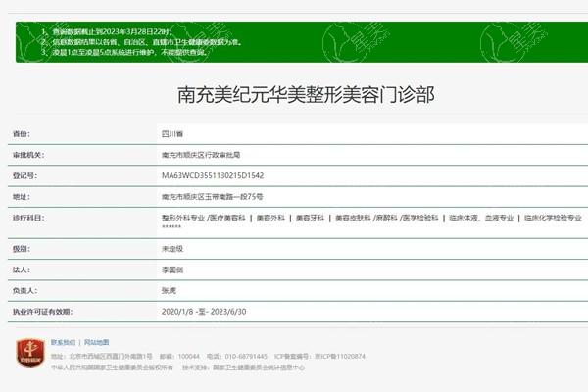588x392 pixels.
Task: Open the 联系我们 link
Action: (63, 342)
